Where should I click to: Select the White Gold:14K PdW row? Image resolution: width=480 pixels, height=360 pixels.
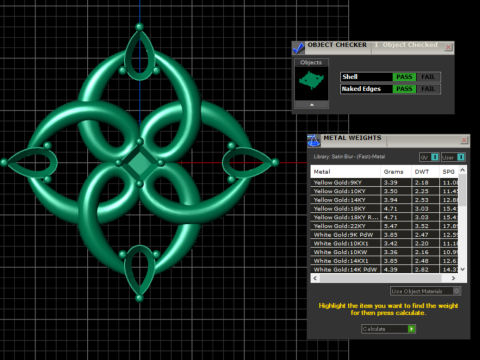(x=385, y=270)
